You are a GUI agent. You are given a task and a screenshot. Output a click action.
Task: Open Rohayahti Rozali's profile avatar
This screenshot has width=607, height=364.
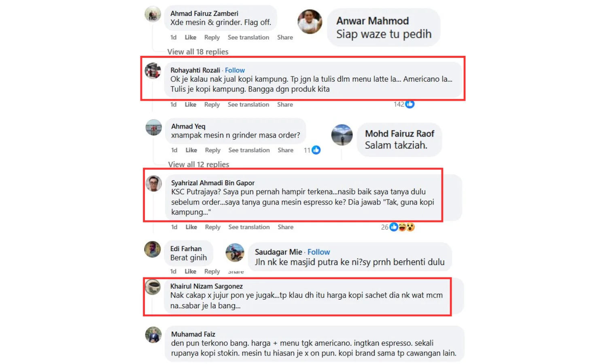pyautogui.click(x=153, y=71)
